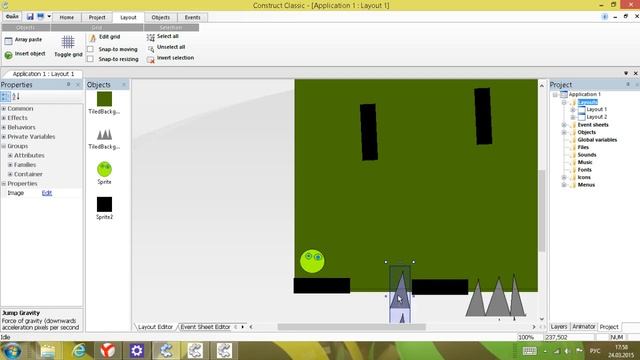Screen dimensions: 640x360
Task: Click the Insert object icon
Action: click(x=8, y=55)
